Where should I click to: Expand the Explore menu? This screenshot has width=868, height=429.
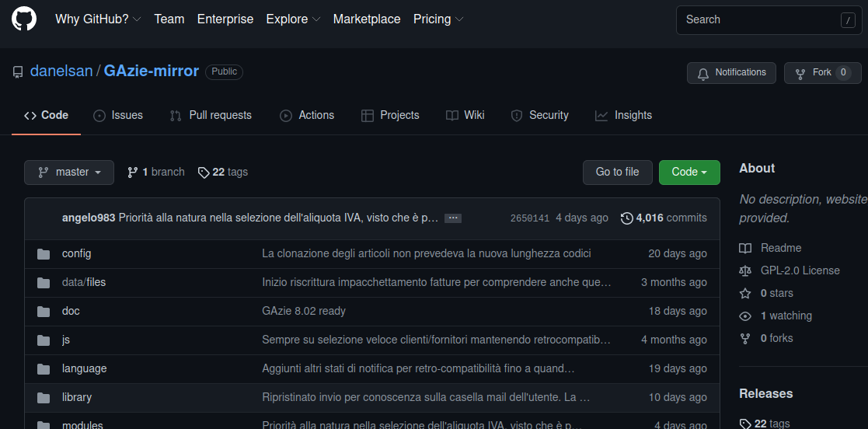pyautogui.click(x=294, y=19)
